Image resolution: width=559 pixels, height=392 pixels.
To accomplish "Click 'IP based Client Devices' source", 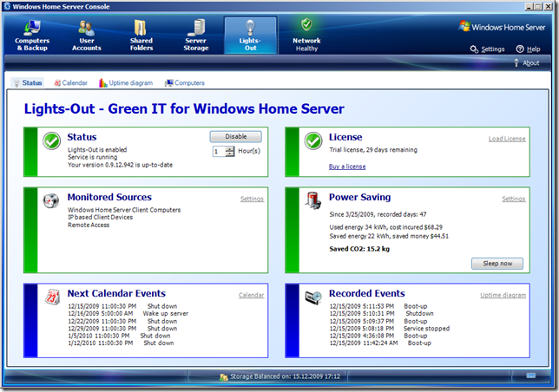I will point(100,217).
